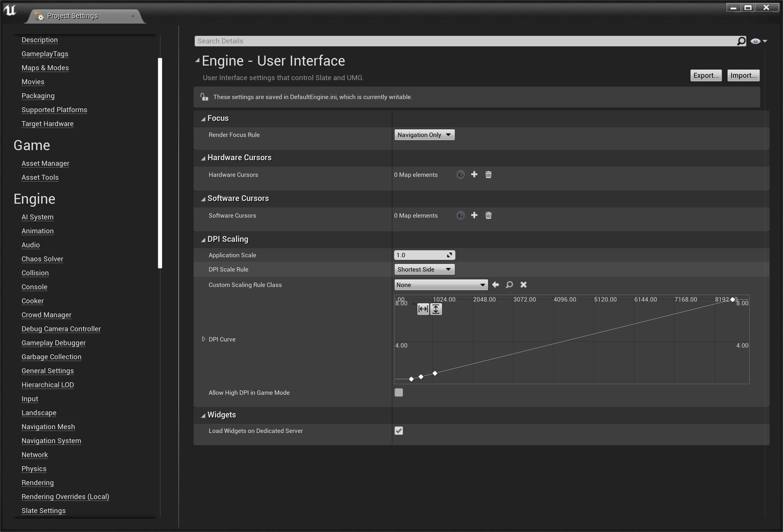
Task: Open Maps & Modes settings
Action: (45, 68)
